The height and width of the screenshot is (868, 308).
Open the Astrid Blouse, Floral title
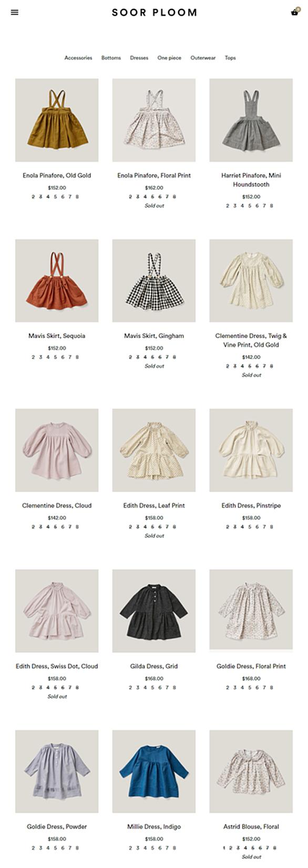pyautogui.click(x=251, y=826)
